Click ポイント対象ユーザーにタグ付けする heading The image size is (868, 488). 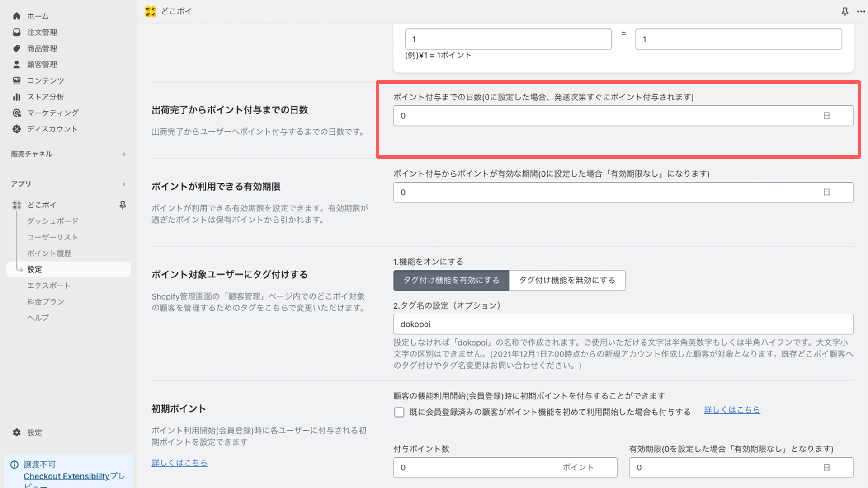click(x=230, y=275)
